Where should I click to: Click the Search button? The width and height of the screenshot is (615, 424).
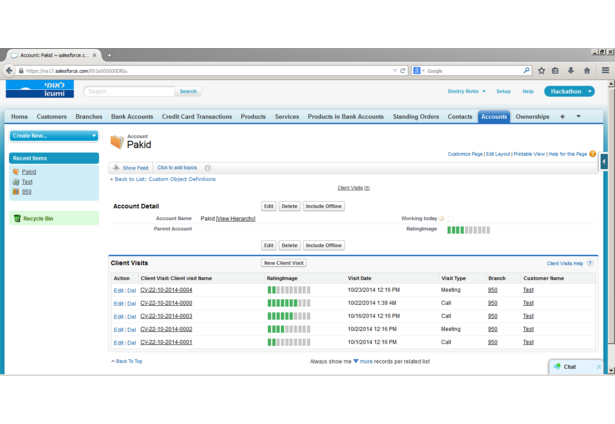click(188, 91)
